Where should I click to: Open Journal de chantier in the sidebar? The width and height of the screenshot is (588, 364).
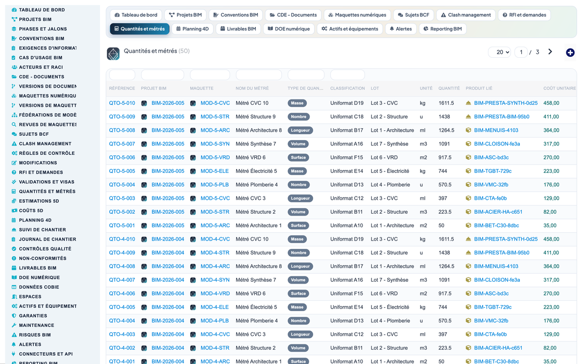click(x=48, y=239)
